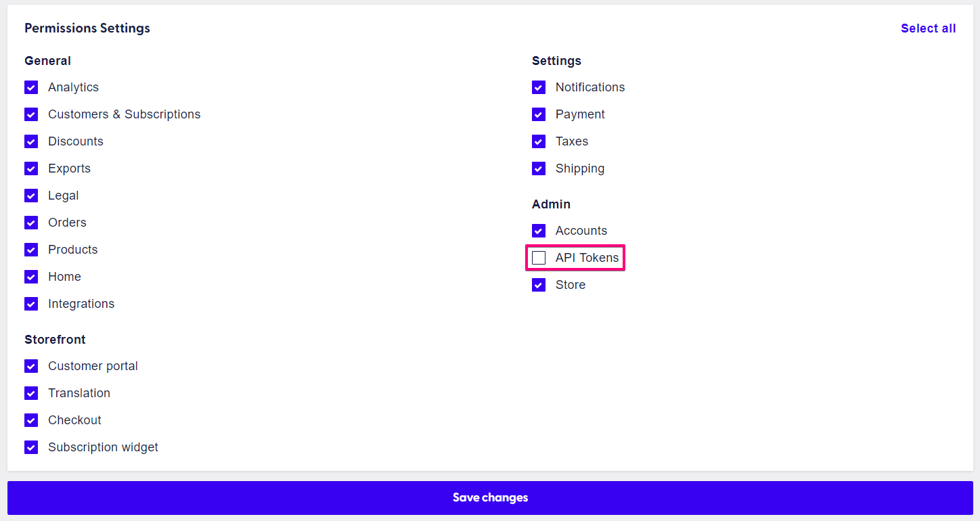Uncheck the Taxes checkbox
This screenshot has height=521, width=980.
tap(538, 141)
